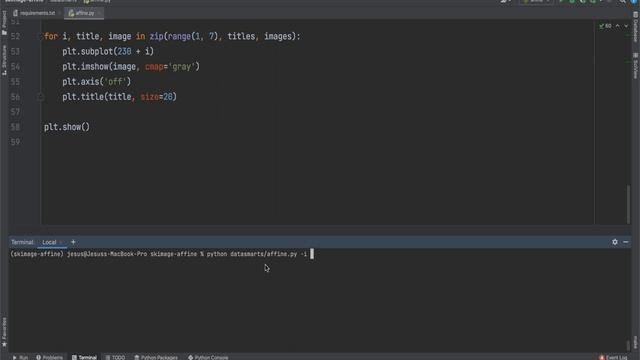640x360 pixels.
Task: Click the fold marker on line 52
Action: click(41, 36)
